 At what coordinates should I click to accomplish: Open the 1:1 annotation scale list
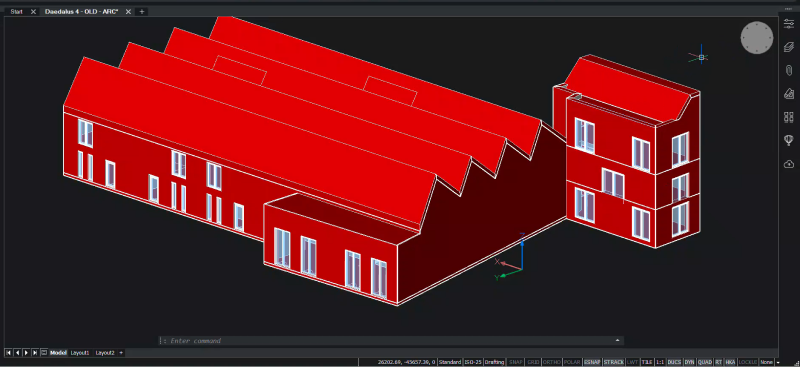660,362
